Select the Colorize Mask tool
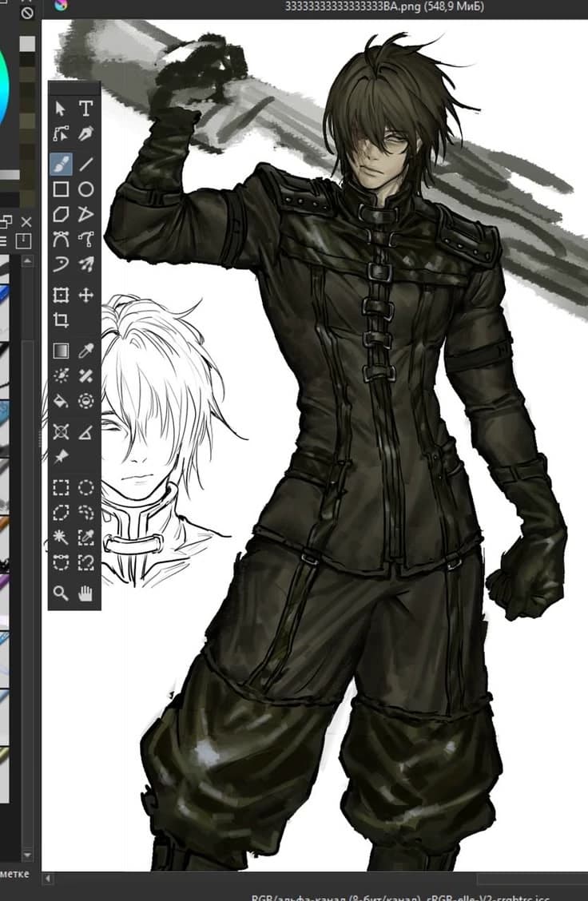588x901 pixels. (61, 375)
